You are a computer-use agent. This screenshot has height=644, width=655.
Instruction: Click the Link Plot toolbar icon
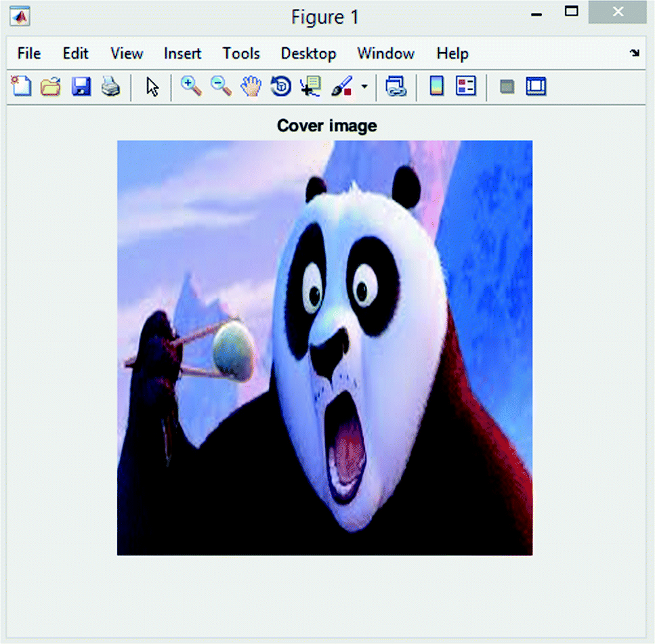[x=396, y=87]
